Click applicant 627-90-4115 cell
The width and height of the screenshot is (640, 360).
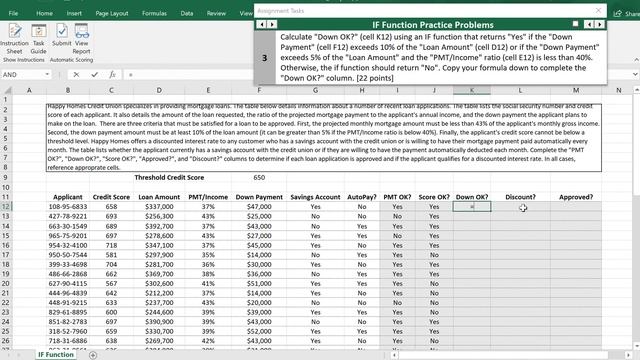click(68, 283)
